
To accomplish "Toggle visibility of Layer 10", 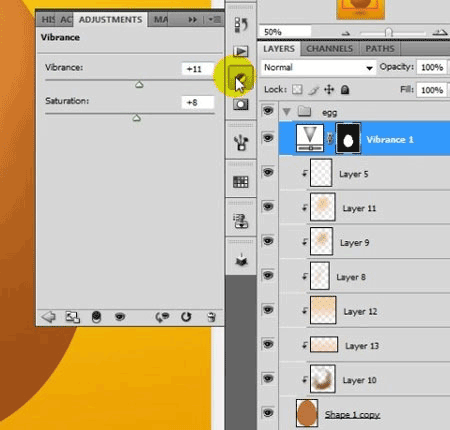I will click(x=268, y=378).
